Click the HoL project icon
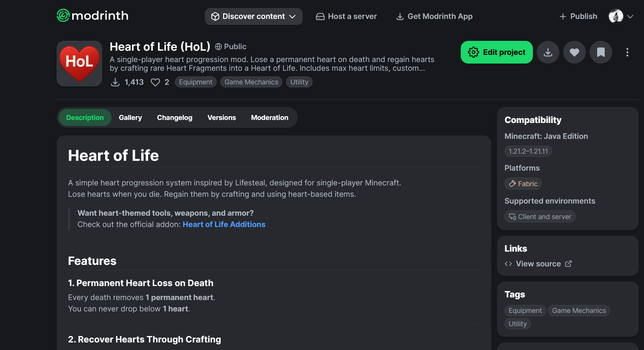 [x=79, y=64]
